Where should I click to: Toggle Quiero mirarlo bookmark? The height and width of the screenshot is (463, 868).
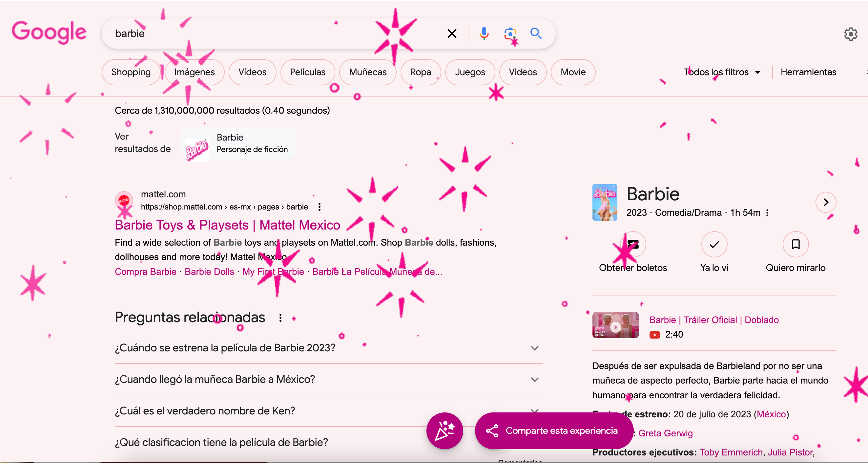[796, 244]
